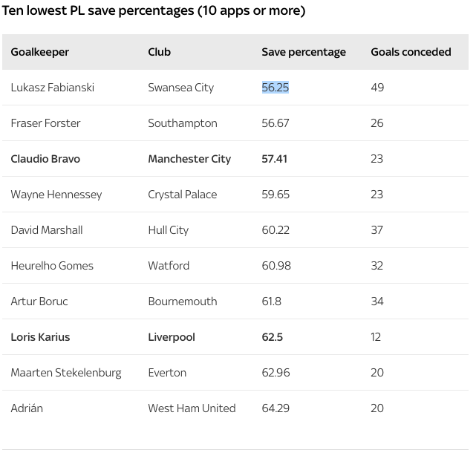Select Lukasz Fabianski's name cell

point(53,88)
